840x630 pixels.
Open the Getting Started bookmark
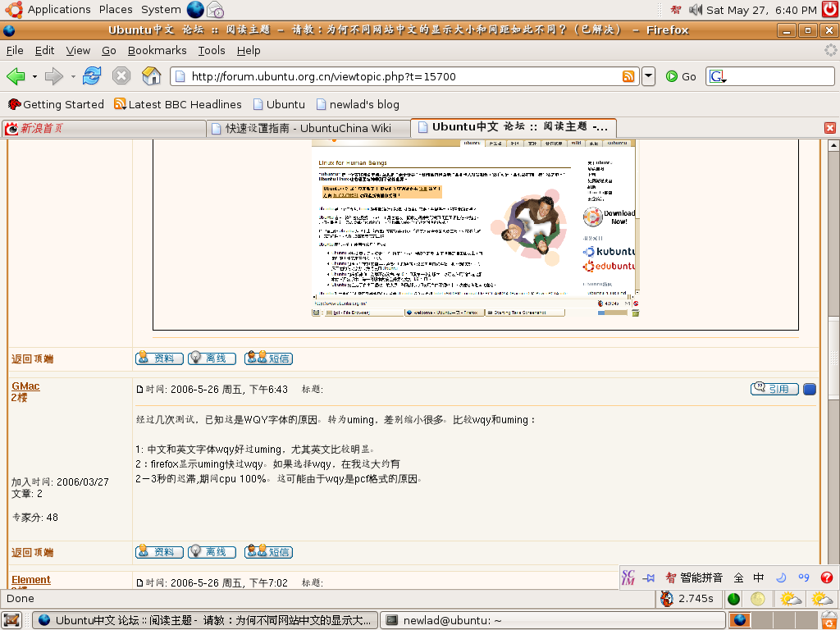click(56, 104)
